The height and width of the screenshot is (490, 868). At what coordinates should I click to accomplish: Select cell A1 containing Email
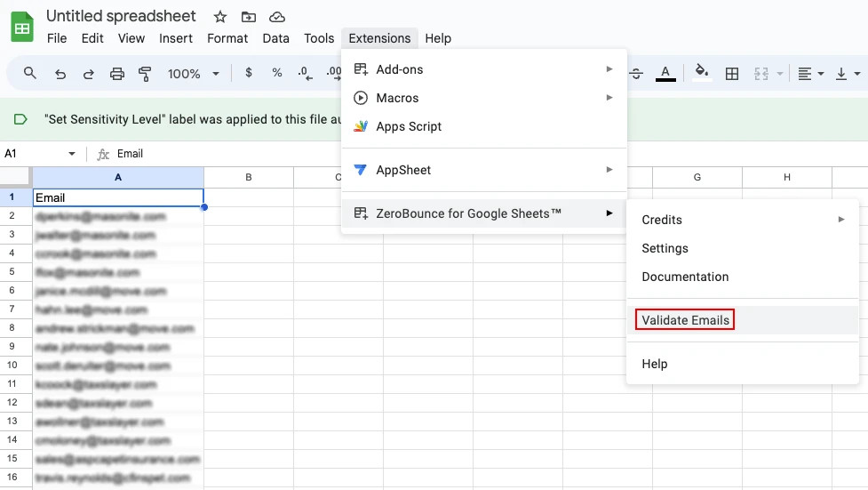pyautogui.click(x=118, y=197)
